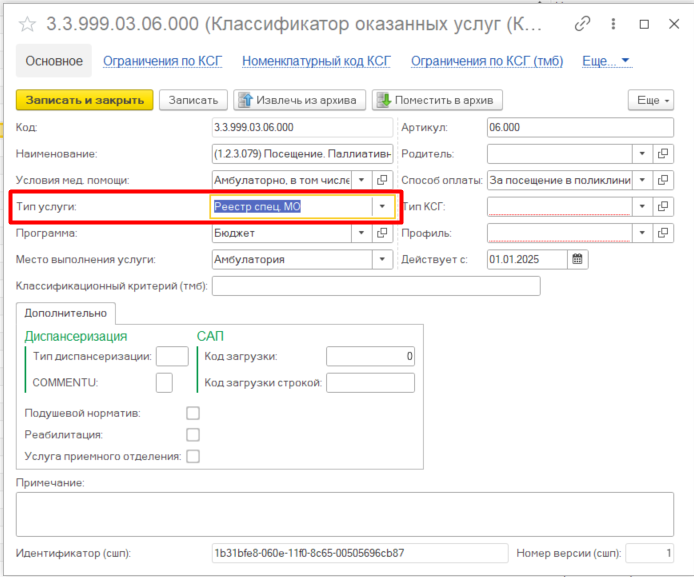The width and height of the screenshot is (694, 577).
Task: Focus the Наименование input field
Action: click(x=302, y=154)
